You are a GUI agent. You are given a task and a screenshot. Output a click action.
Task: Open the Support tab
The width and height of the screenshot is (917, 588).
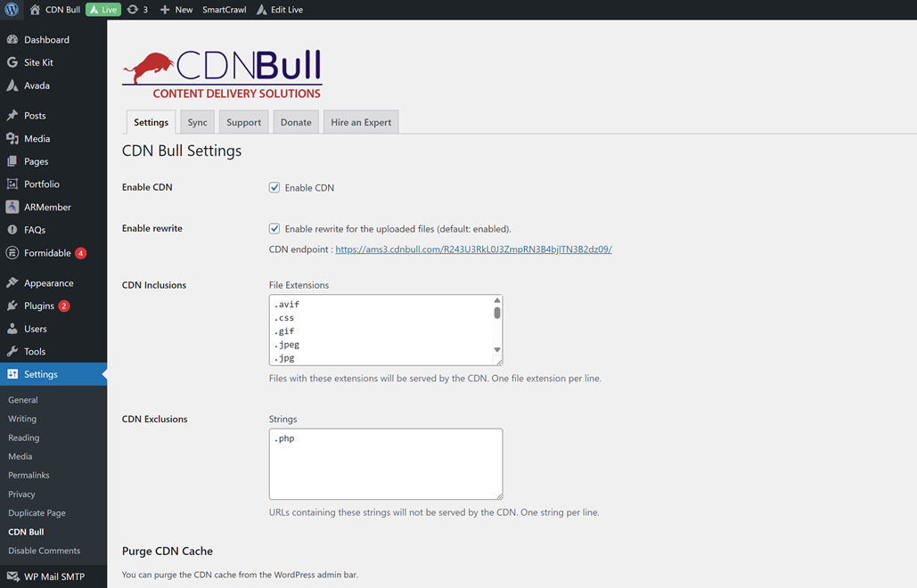[244, 122]
